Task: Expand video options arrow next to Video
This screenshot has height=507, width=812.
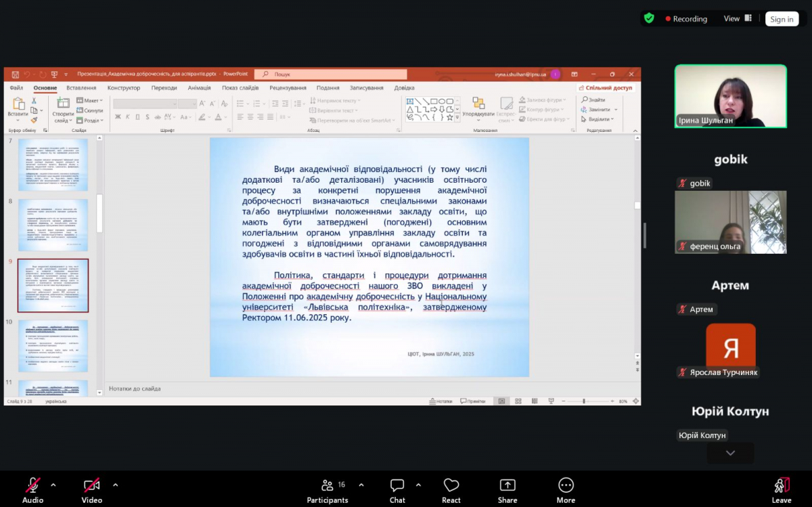Action: pos(115,485)
